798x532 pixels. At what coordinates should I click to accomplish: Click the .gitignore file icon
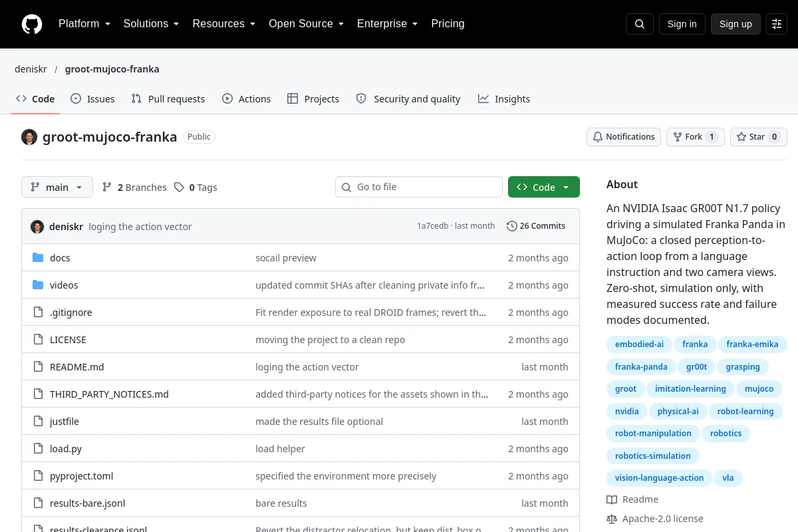click(38, 313)
